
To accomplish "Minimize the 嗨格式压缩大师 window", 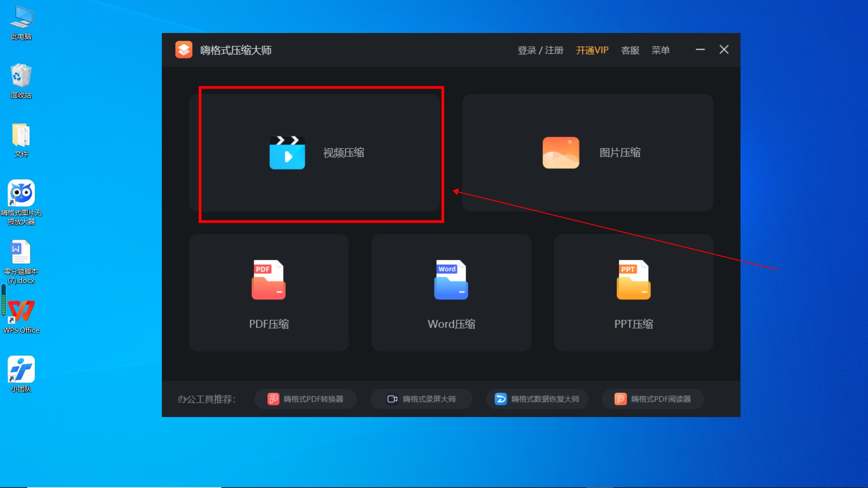I will click(700, 50).
